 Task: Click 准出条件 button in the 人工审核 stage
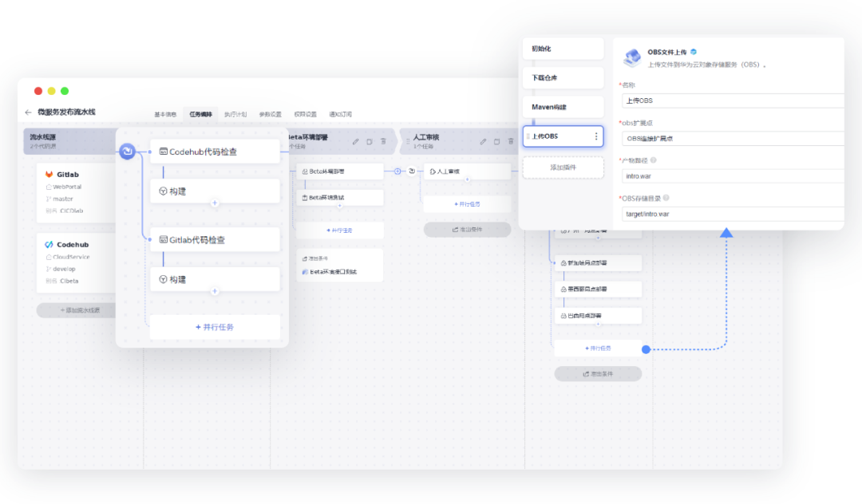tap(467, 230)
